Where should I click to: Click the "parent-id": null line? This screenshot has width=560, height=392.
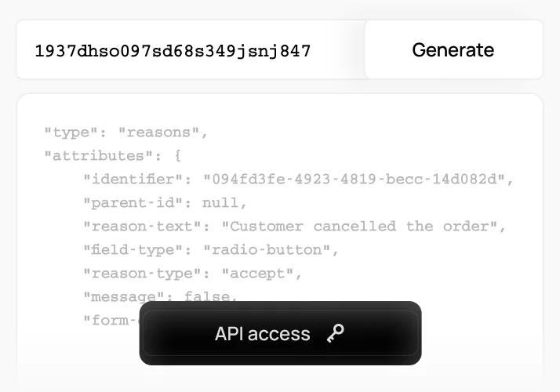pyautogui.click(x=165, y=203)
